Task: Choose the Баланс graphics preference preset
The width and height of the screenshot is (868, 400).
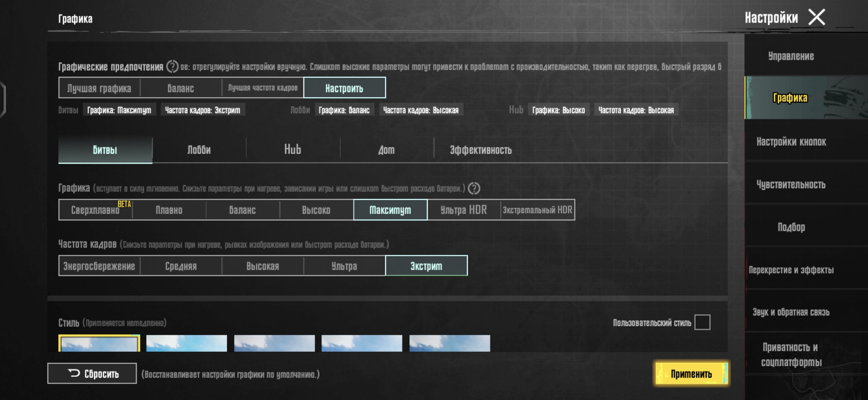Action: click(x=181, y=88)
